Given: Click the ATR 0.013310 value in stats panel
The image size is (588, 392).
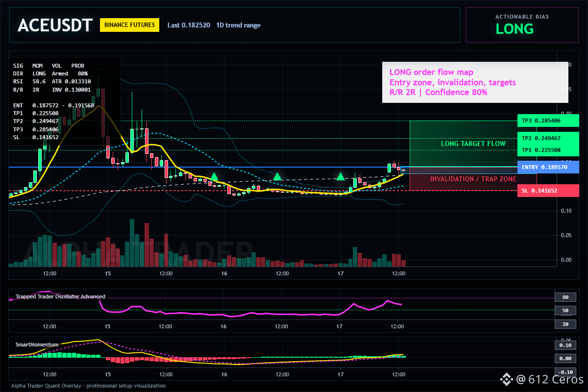Looking at the screenshot, I should pos(71,81).
